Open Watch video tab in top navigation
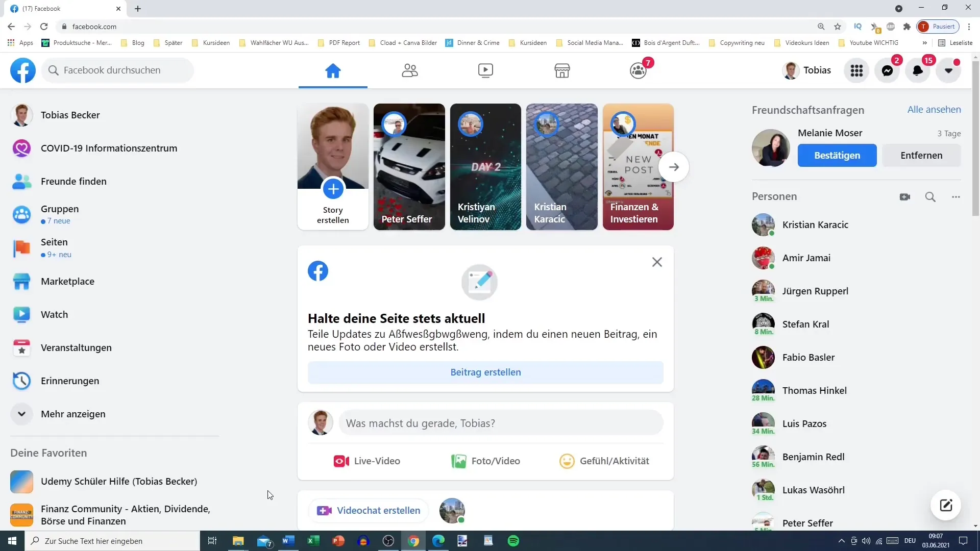 485,70
